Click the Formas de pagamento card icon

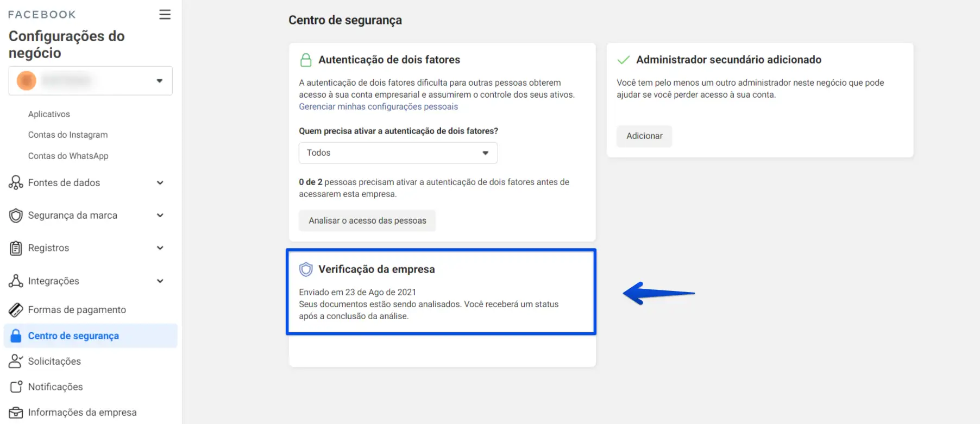16,309
